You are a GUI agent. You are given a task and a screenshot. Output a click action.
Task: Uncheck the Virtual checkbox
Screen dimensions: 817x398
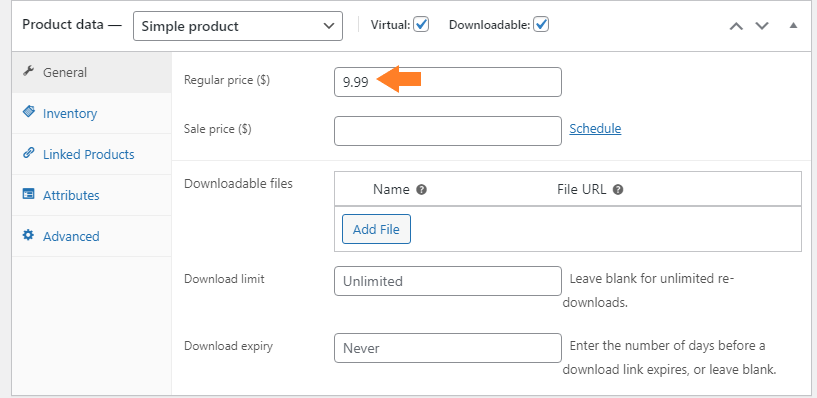coord(421,24)
